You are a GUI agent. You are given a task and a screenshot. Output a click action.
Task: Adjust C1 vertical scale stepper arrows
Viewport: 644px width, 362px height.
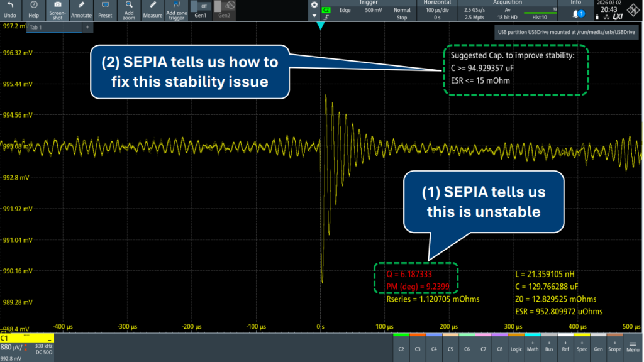click(x=26, y=348)
